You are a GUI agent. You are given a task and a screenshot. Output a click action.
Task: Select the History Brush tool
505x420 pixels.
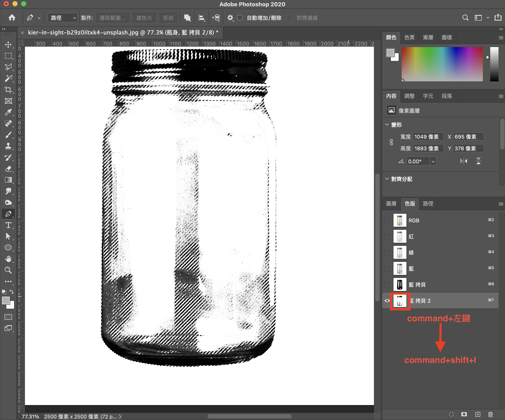pos(8,157)
